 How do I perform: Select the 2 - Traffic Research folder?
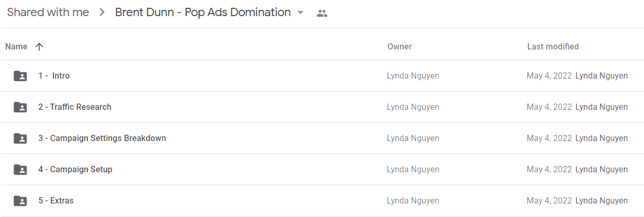coord(322,107)
